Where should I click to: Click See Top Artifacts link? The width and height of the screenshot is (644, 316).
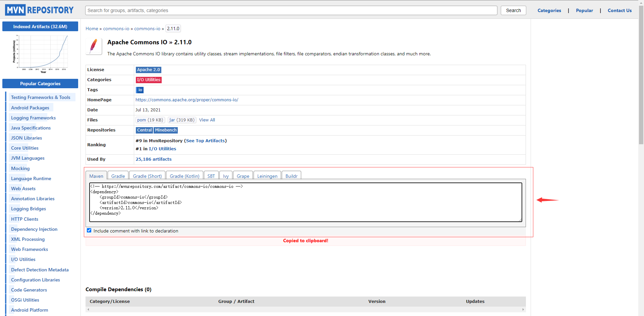point(205,141)
